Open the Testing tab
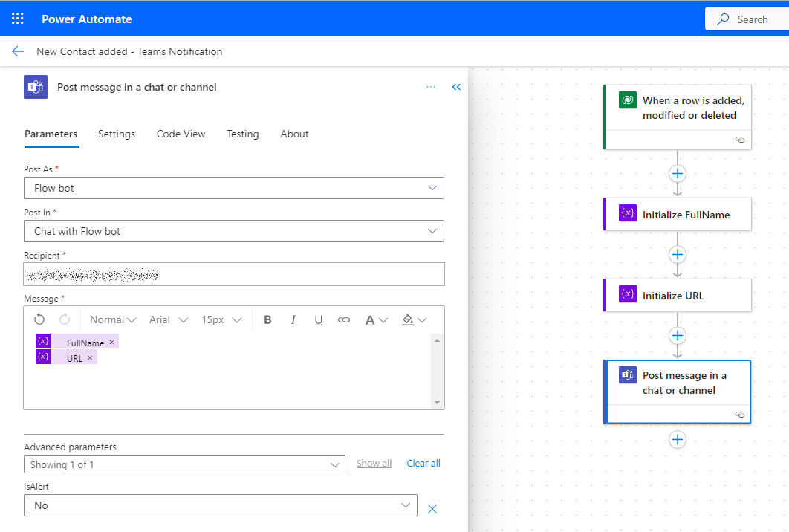 pyautogui.click(x=242, y=134)
